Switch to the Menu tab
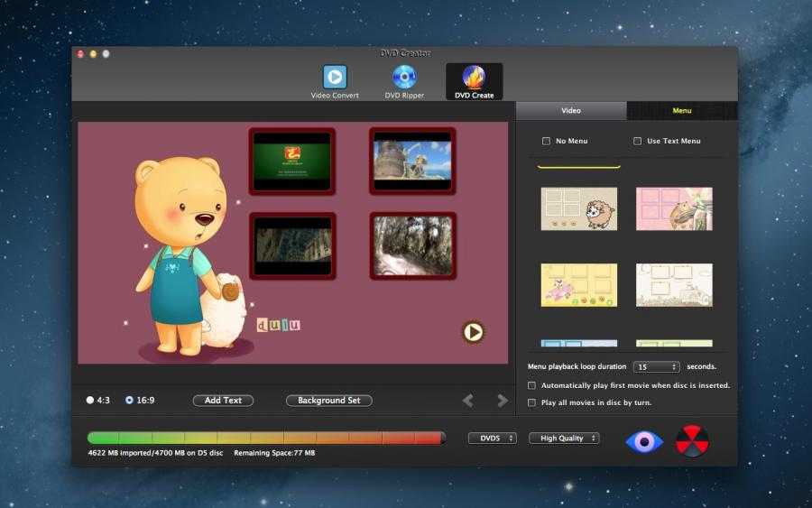 682,110
